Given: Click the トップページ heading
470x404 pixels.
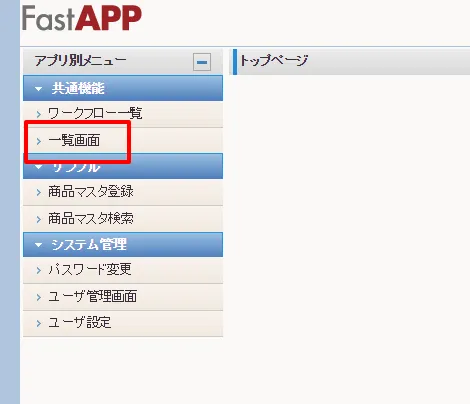Looking at the screenshot, I should coord(274,61).
